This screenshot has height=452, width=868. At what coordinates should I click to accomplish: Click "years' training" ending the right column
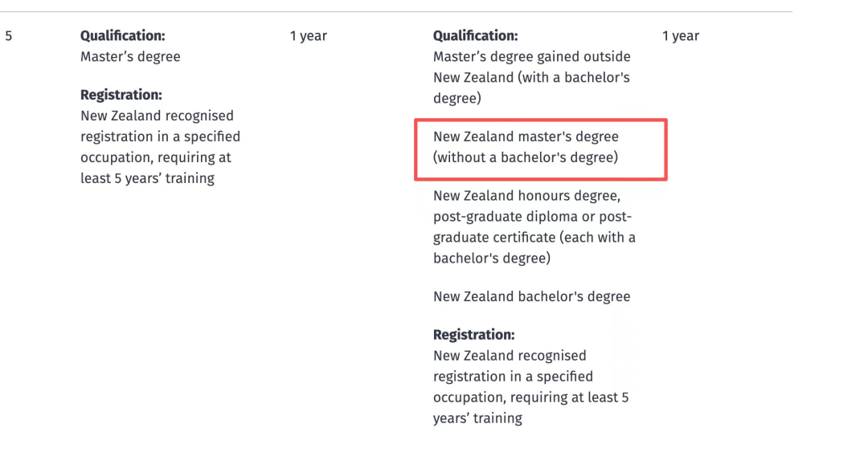pyautogui.click(x=477, y=418)
